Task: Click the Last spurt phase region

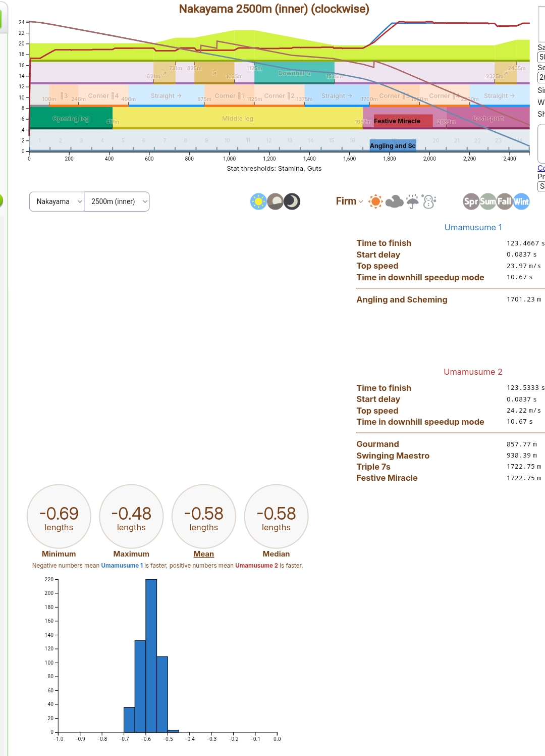Action: 488,118
